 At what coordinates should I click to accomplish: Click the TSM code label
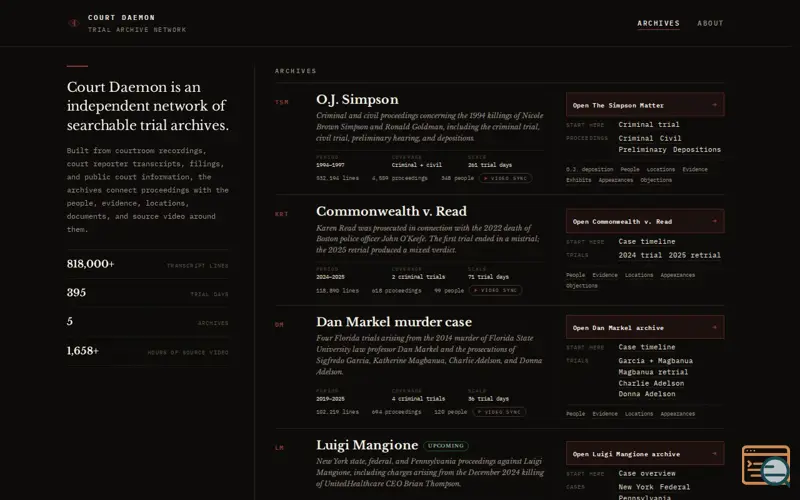coord(282,103)
